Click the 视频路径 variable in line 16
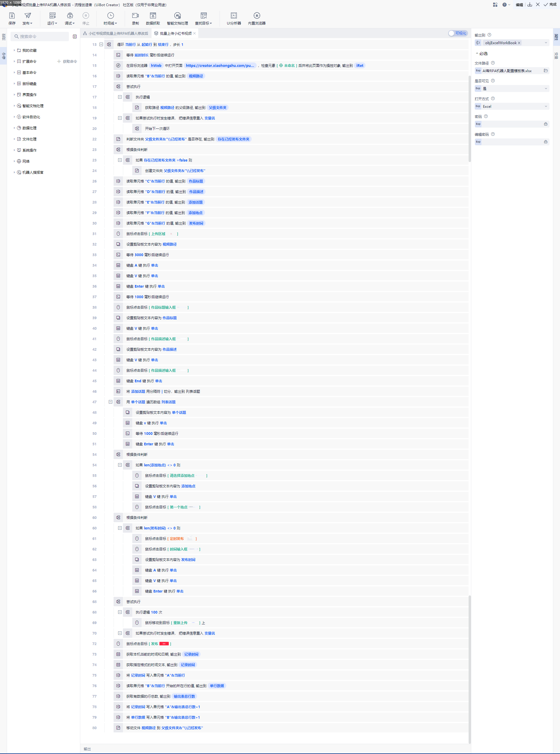 click(196, 76)
